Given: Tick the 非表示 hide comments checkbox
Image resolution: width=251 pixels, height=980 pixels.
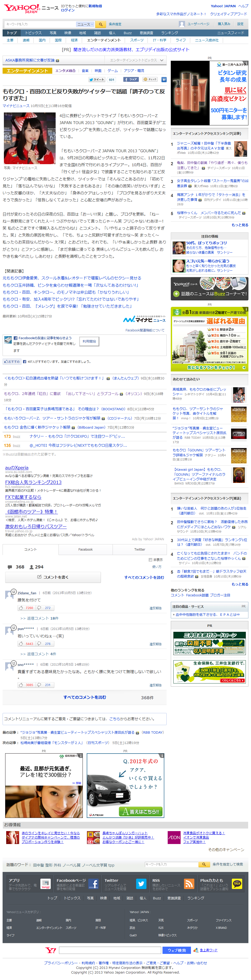Looking at the screenshot, I should [x=150, y=560].
